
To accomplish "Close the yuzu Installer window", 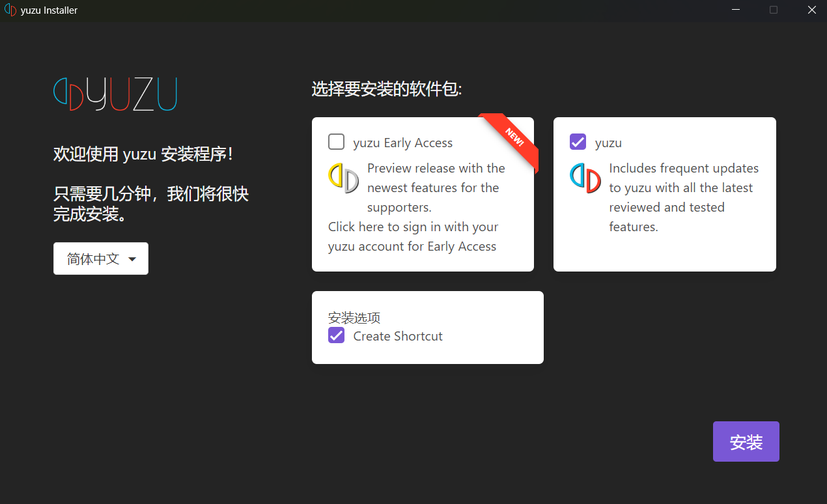I will tap(811, 10).
